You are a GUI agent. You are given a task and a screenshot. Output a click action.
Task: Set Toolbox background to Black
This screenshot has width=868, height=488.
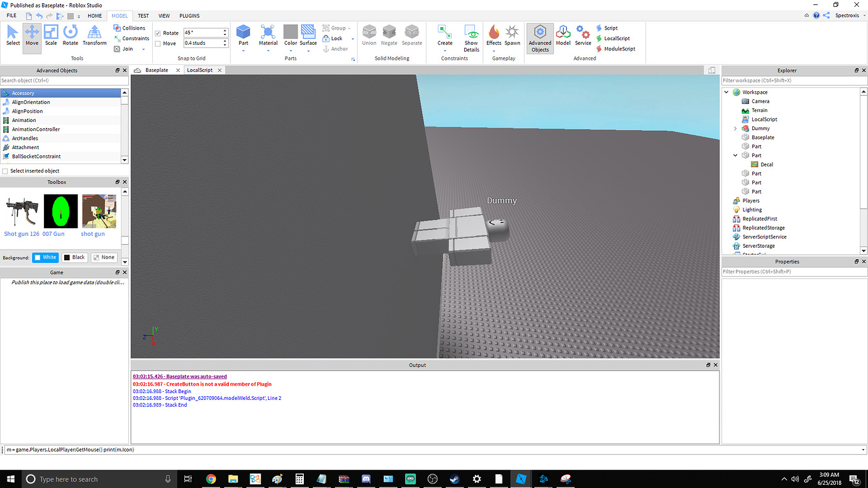[74, 257]
